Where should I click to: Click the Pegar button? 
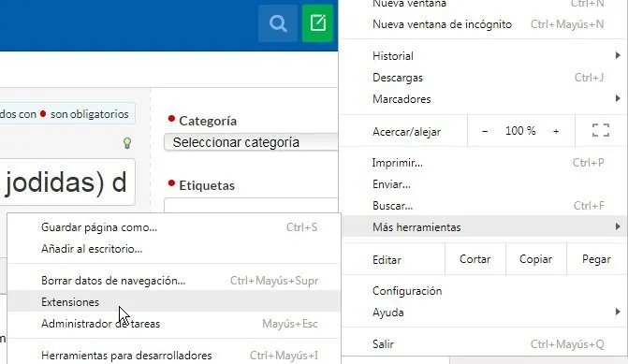click(596, 259)
